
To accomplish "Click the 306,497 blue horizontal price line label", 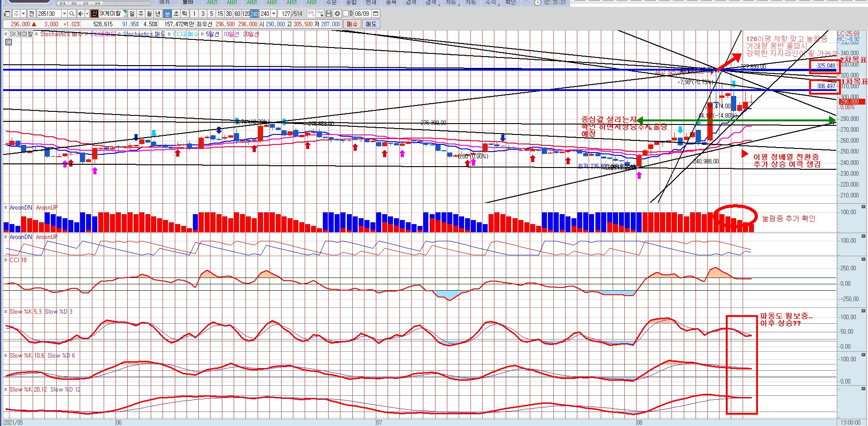I will click(x=825, y=86).
